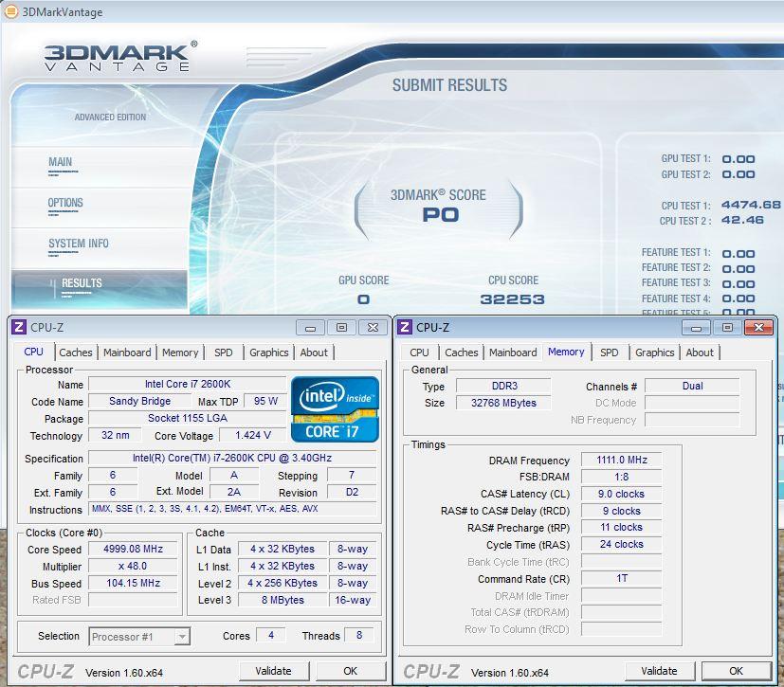784x687 pixels.
Task: Click the Specification field i7-2600K CPU @ 3.40GHz
Action: pos(232,459)
